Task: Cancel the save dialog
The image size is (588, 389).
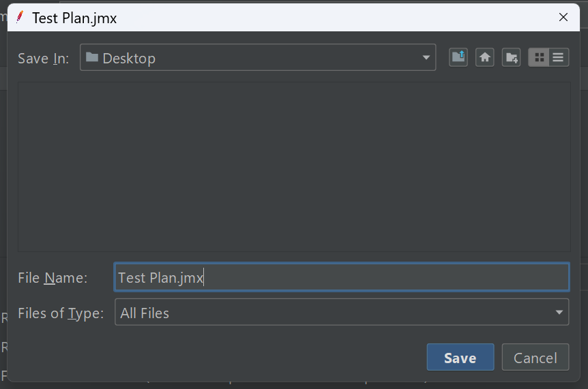Action: (x=535, y=357)
